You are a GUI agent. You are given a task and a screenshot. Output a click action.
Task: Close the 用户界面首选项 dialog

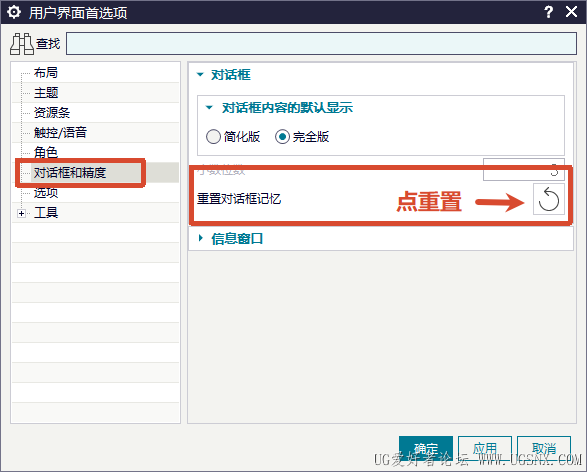point(571,12)
